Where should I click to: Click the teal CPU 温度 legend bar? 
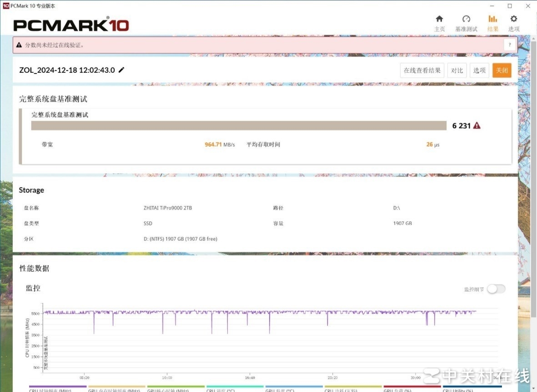pyautogui.click(x=235, y=387)
